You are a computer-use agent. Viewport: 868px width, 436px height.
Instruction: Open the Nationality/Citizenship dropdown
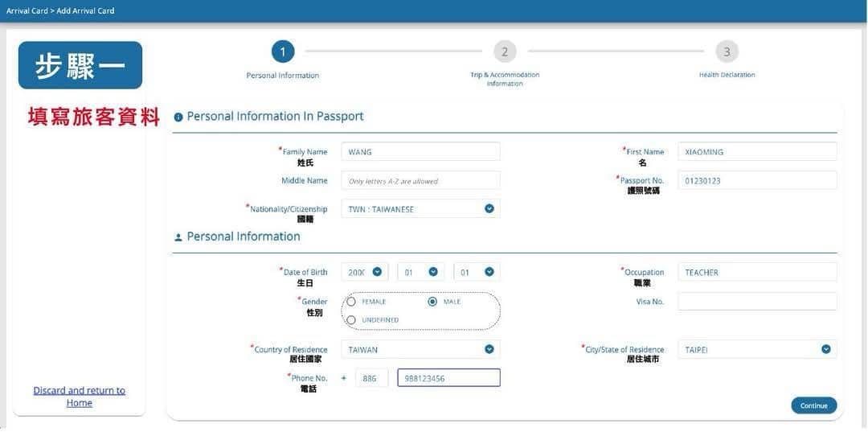pos(420,209)
